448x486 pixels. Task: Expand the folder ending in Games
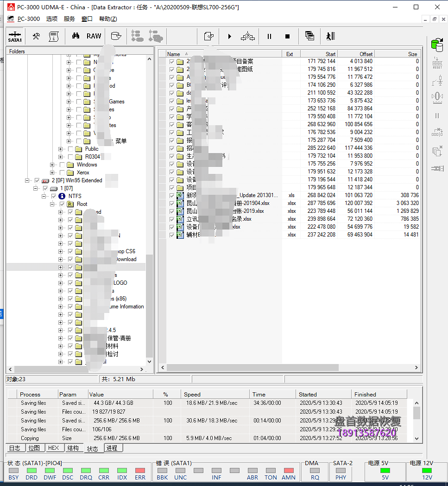coord(69,102)
